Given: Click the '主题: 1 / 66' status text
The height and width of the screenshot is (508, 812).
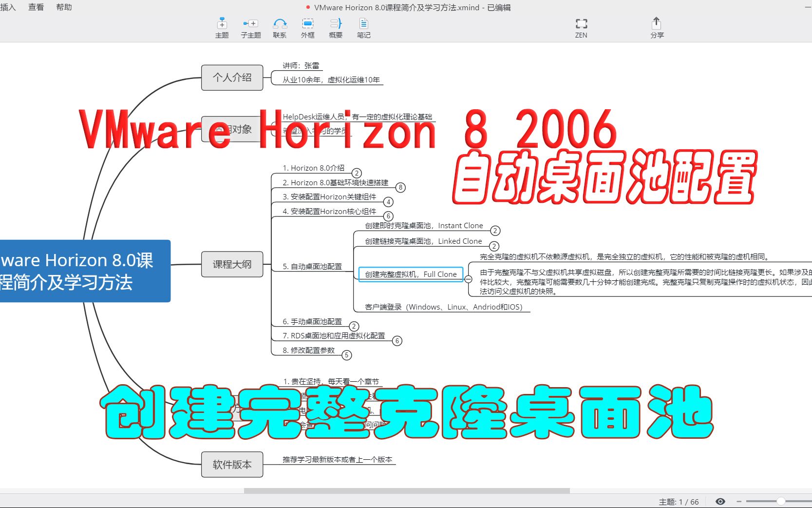Looking at the screenshot, I should coord(679,502).
